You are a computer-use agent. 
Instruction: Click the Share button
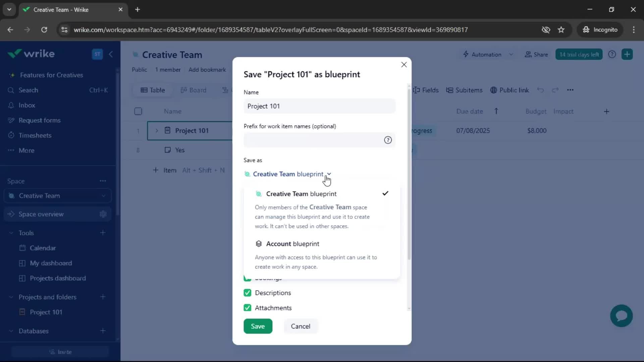536,54
